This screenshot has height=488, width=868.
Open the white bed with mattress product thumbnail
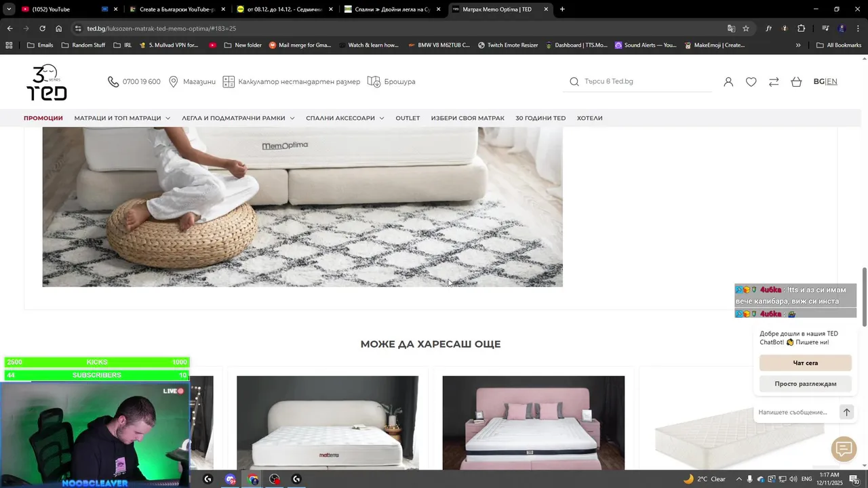click(328, 423)
